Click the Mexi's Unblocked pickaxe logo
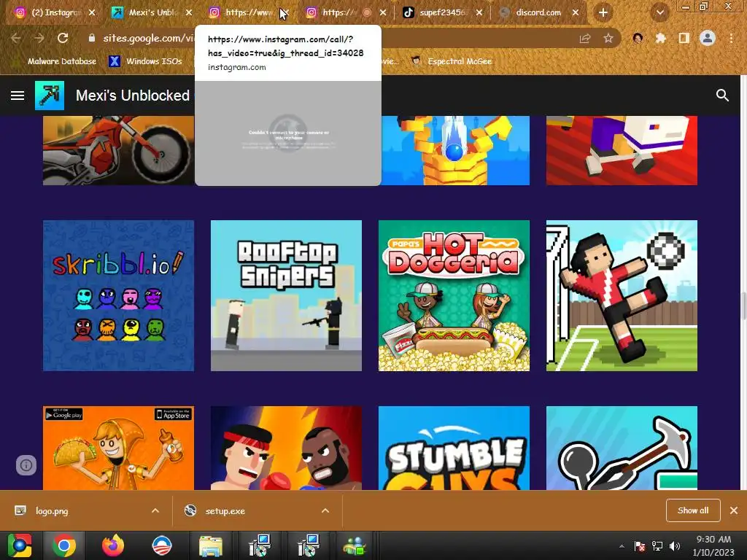Screen dimensions: 747x560 (x=50, y=96)
